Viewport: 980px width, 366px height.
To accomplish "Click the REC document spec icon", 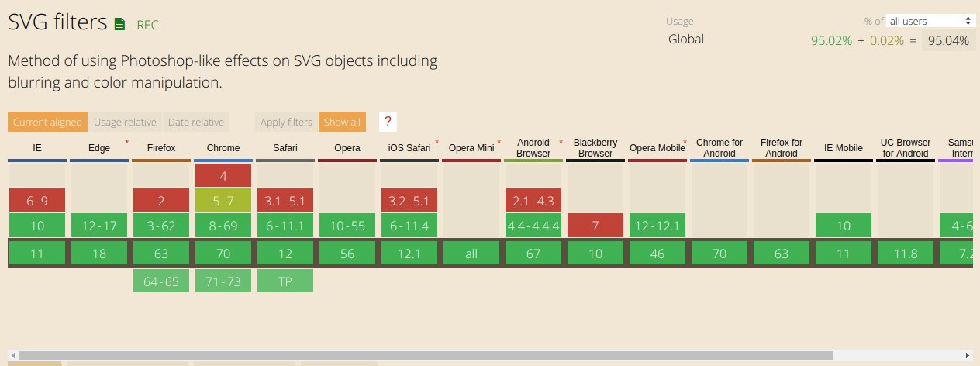I will pos(119,25).
